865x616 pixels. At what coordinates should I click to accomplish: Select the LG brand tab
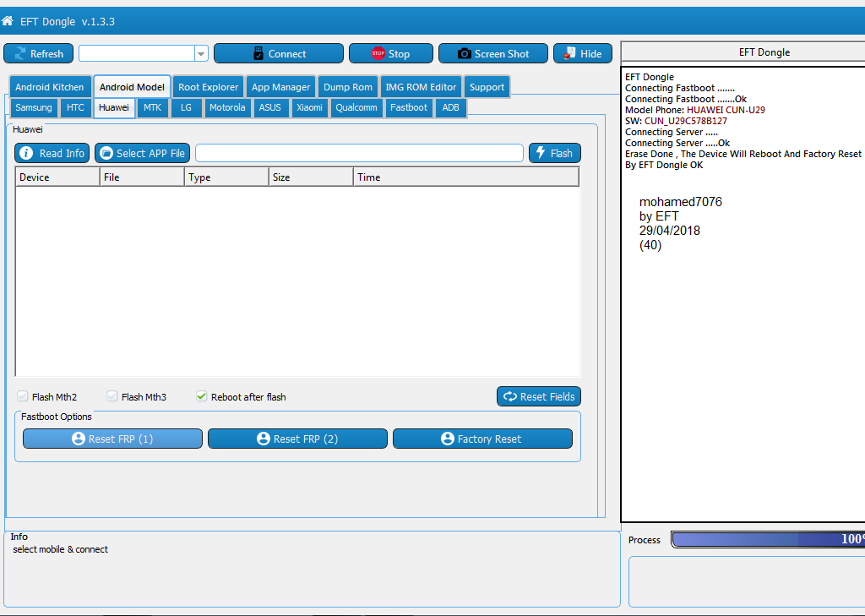coord(186,107)
